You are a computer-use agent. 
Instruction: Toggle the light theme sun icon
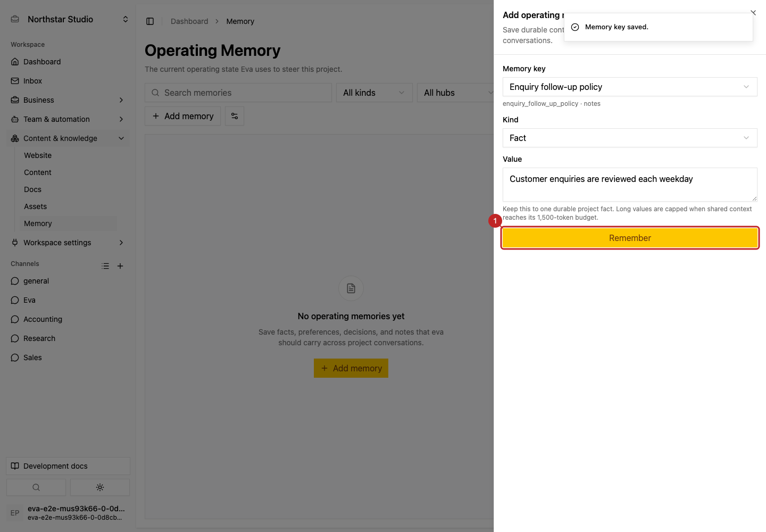(100, 487)
